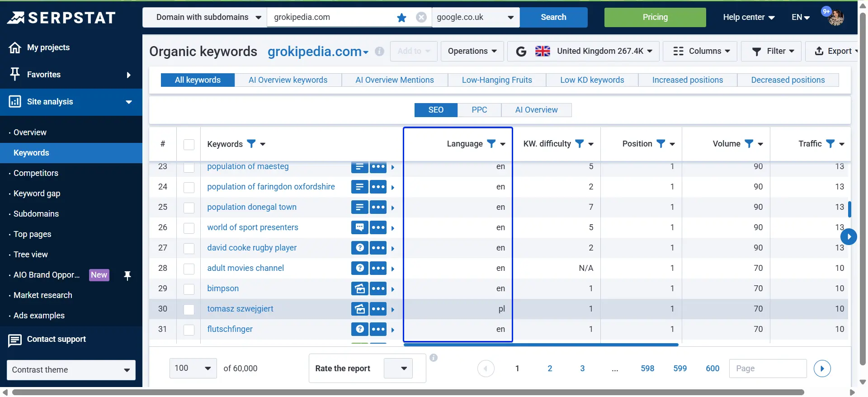Click the page vertical scrollbar
The width and height of the screenshot is (868, 397).
(863, 190)
